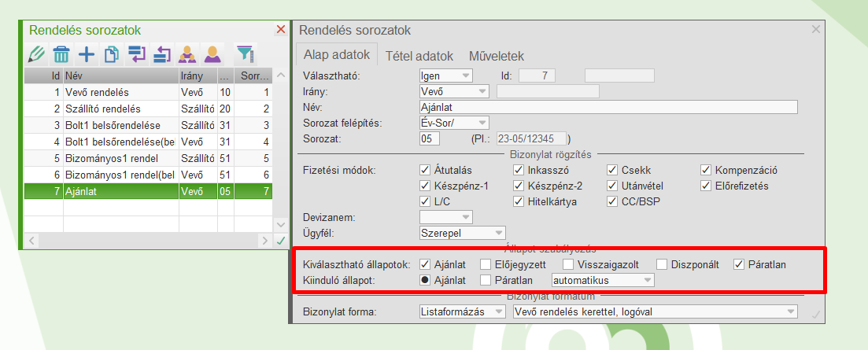Open the Irány Vevő dropdown
868x350 pixels.
coord(455,91)
